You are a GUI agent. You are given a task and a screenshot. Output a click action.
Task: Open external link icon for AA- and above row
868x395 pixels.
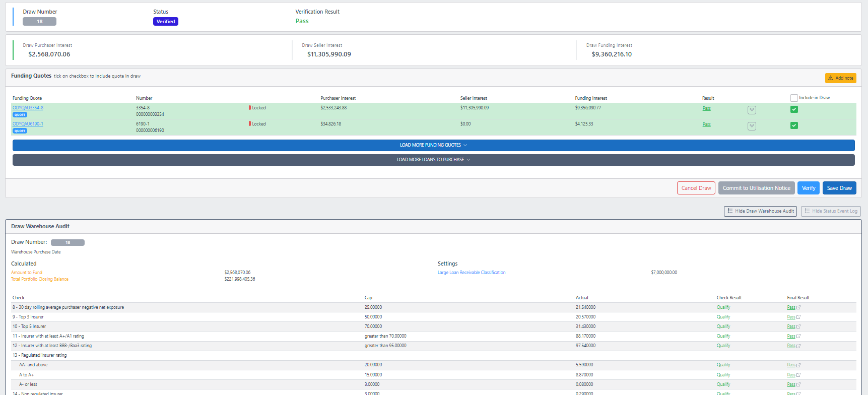click(x=798, y=365)
